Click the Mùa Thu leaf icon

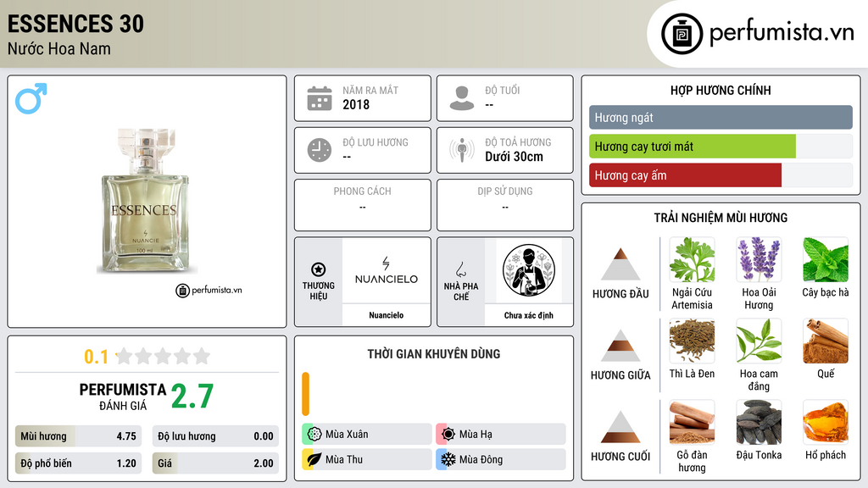tap(314, 459)
